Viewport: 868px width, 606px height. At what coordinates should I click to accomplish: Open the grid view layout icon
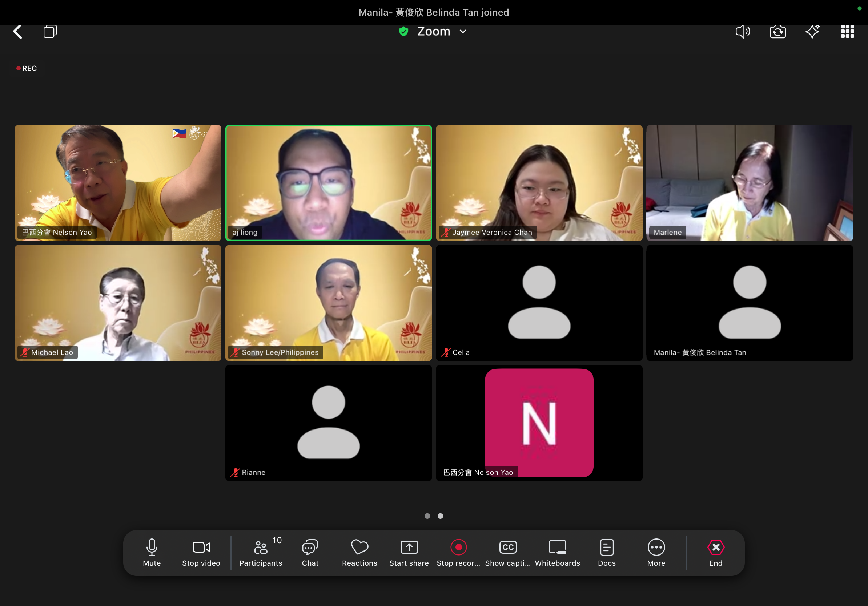(847, 32)
